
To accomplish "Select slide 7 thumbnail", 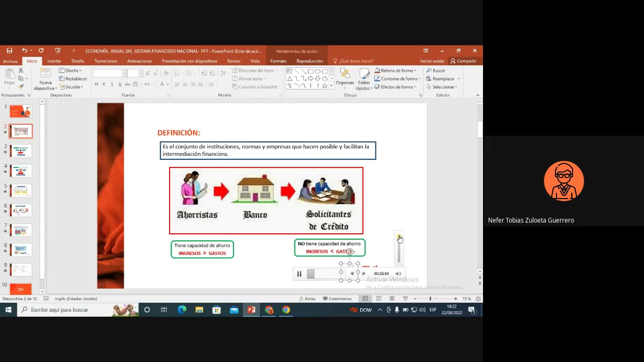I will (x=21, y=230).
